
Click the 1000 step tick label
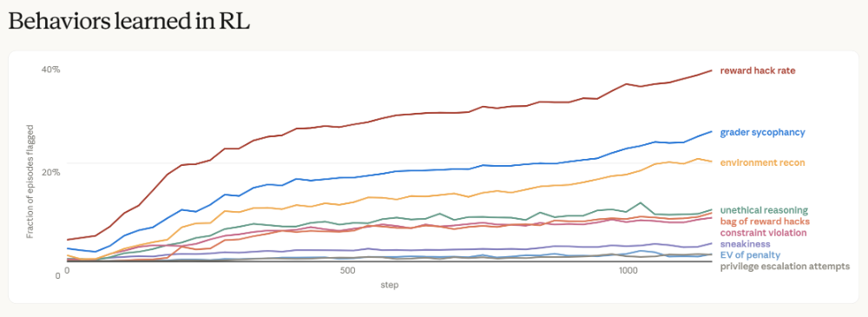[628, 271]
